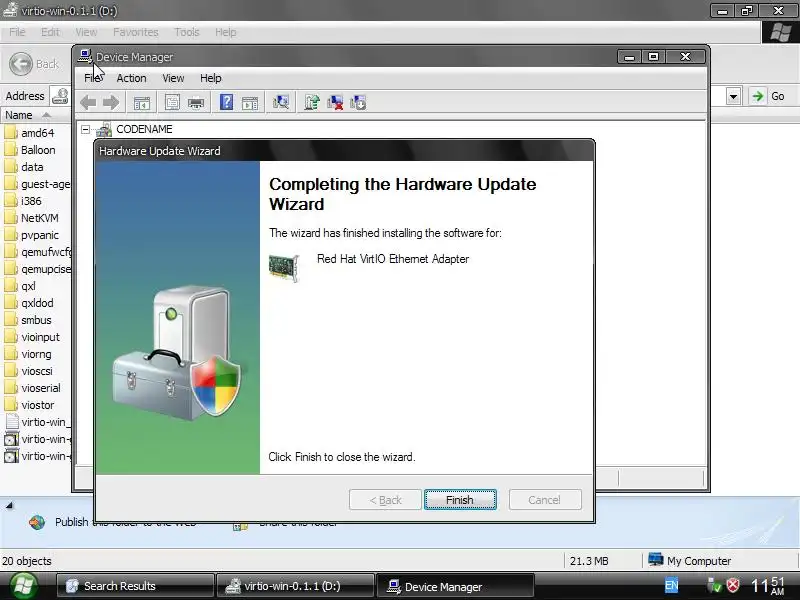Screen dimensions: 800x600
Task: Select the amd64 folder
Action: (x=37, y=133)
